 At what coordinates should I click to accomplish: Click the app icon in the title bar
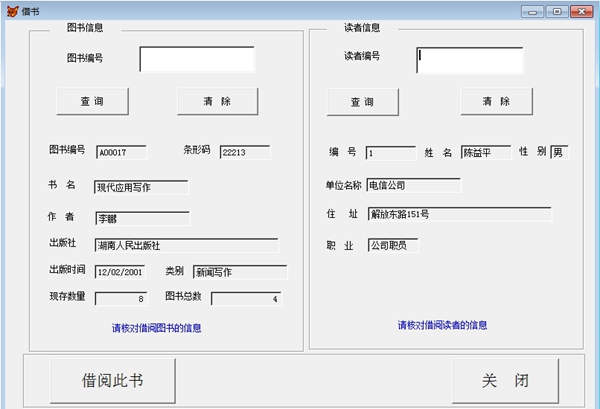(x=10, y=10)
